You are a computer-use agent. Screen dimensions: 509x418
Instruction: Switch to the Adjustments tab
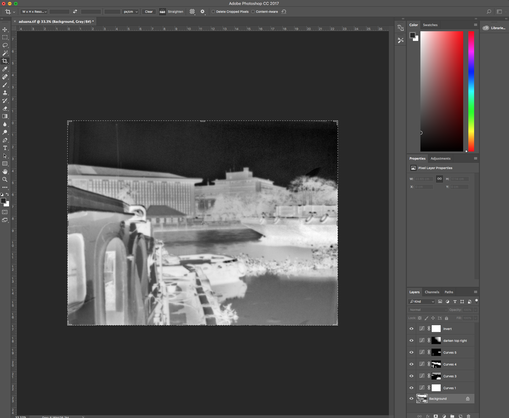(440, 159)
